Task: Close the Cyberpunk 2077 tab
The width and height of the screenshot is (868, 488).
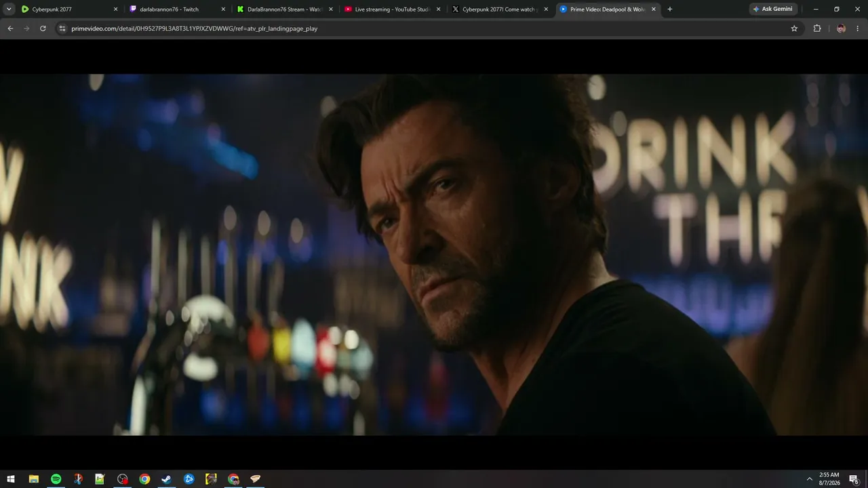Action: tap(115, 9)
